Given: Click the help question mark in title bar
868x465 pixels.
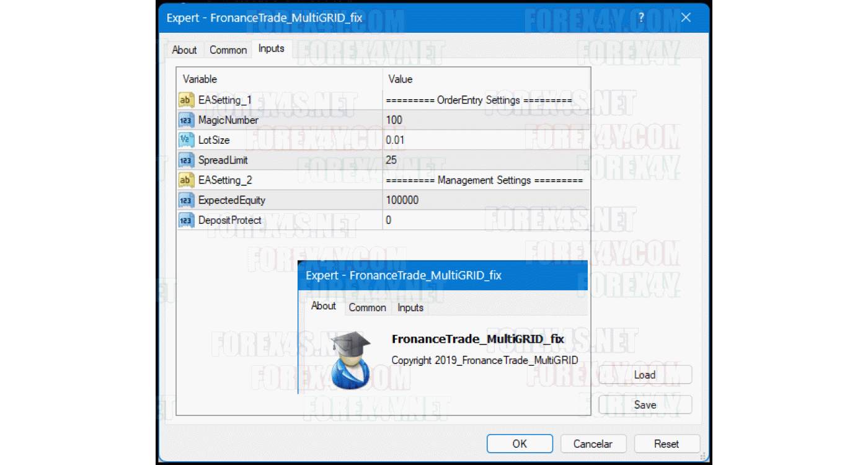Looking at the screenshot, I should pyautogui.click(x=641, y=17).
